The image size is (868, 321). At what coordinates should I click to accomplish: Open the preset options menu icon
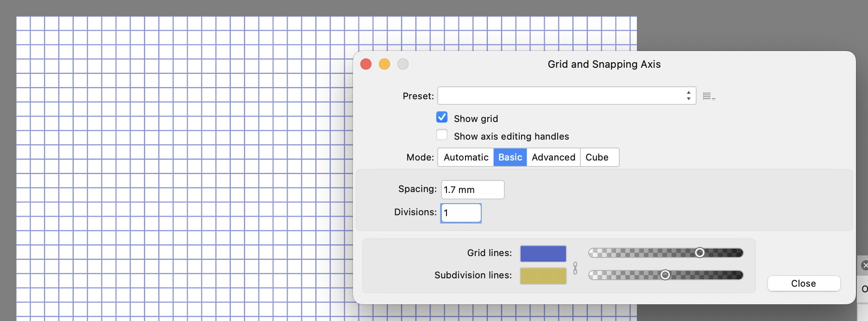(709, 96)
